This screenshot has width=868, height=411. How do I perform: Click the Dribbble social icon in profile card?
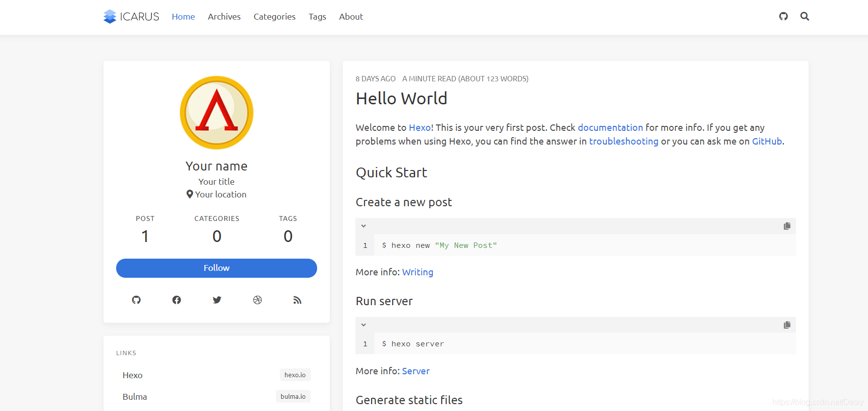coord(257,300)
